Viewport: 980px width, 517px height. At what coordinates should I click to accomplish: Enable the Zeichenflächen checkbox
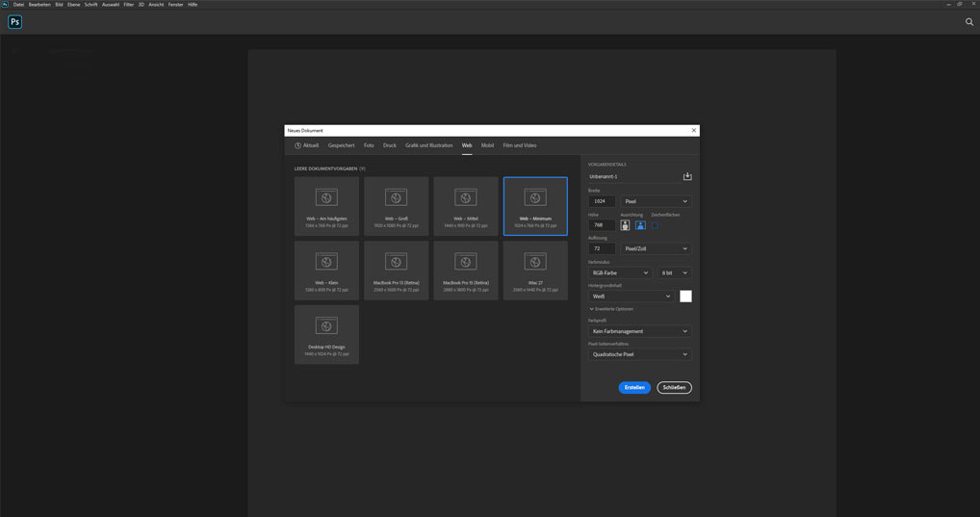(655, 225)
